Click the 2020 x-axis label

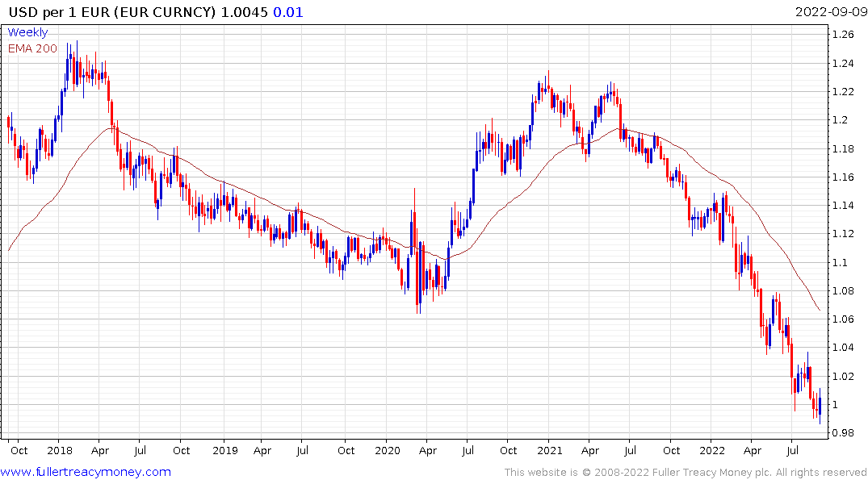point(387,450)
